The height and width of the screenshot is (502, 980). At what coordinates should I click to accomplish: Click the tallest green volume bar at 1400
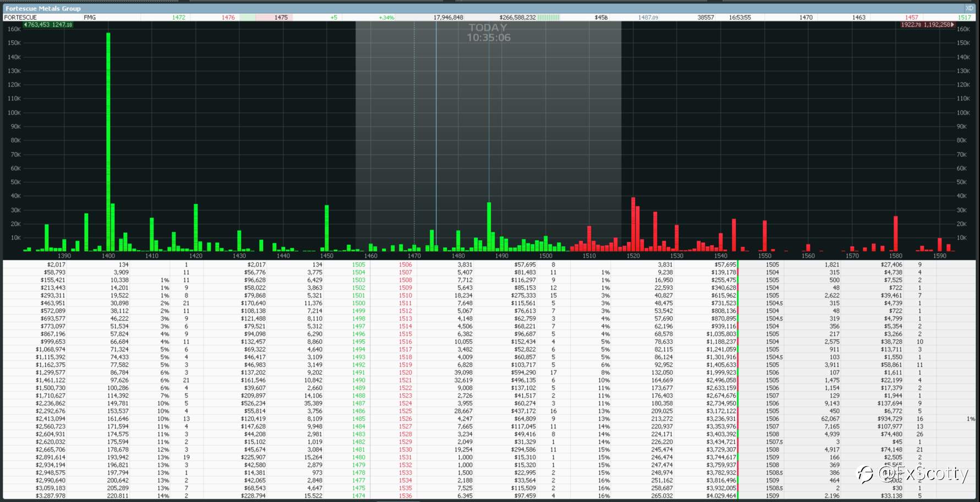(108, 142)
